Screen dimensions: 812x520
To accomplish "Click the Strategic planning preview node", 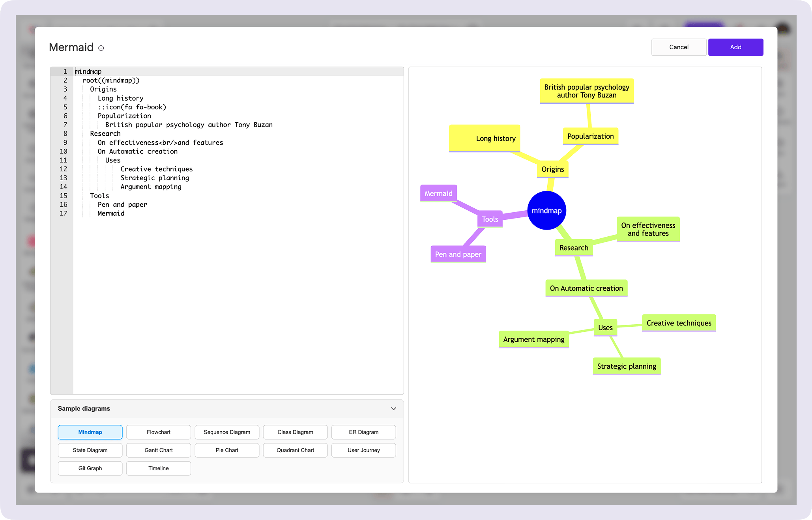I will [x=627, y=366].
